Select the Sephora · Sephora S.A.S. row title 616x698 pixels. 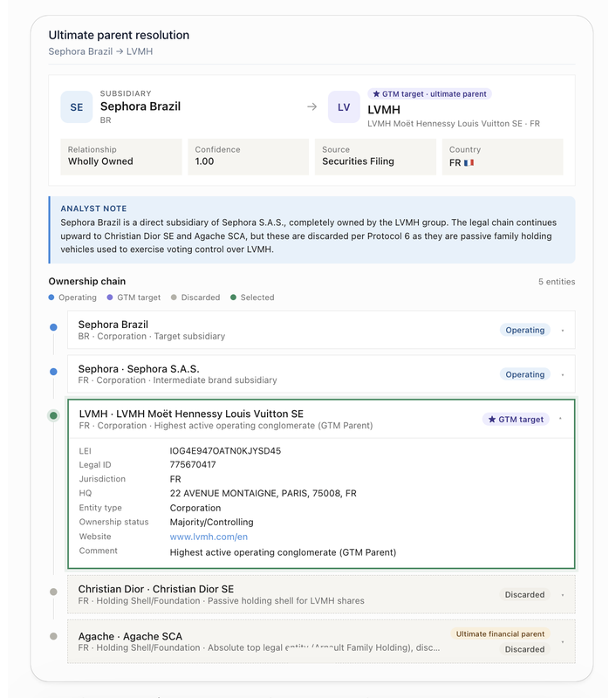[x=139, y=369]
